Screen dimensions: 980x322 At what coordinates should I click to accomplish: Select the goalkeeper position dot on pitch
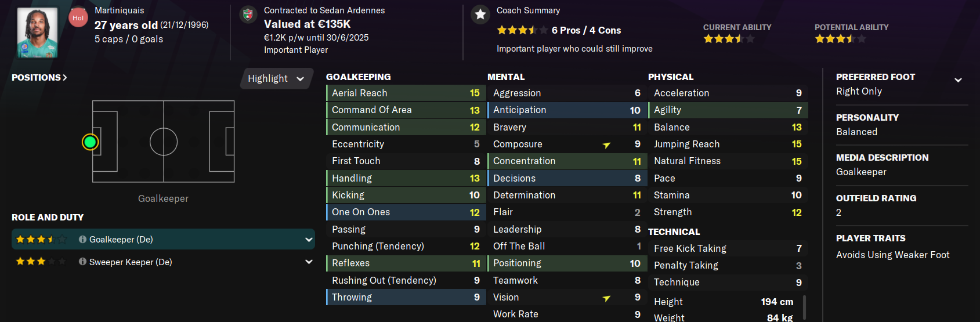(90, 142)
